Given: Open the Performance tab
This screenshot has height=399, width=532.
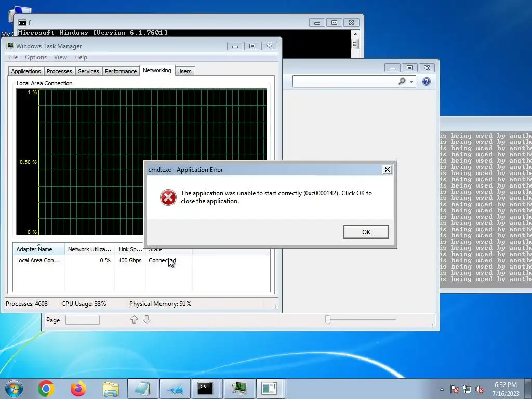Looking at the screenshot, I should (x=121, y=71).
